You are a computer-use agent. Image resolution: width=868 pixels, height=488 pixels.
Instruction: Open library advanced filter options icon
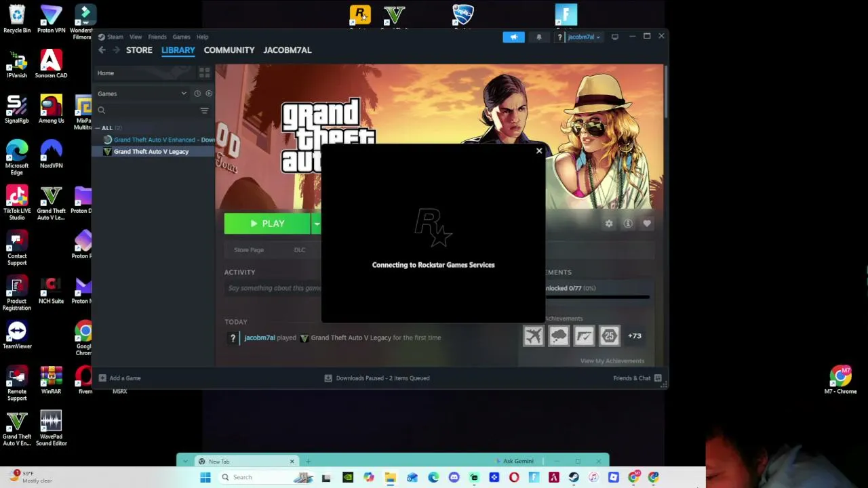[204, 110]
